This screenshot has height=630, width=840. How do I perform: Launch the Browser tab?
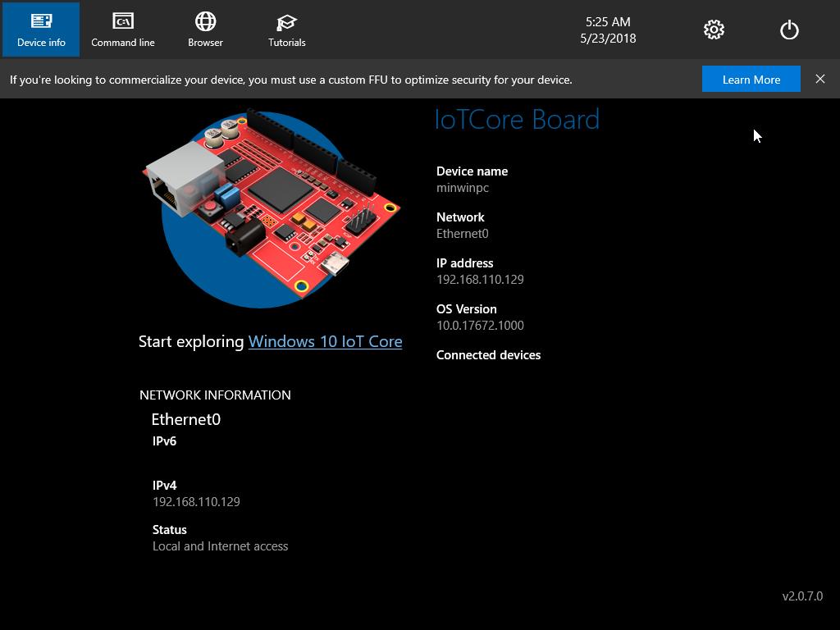tap(205, 30)
